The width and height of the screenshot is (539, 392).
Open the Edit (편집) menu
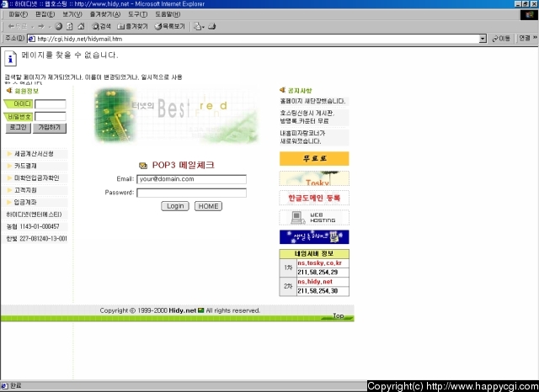[45, 14]
